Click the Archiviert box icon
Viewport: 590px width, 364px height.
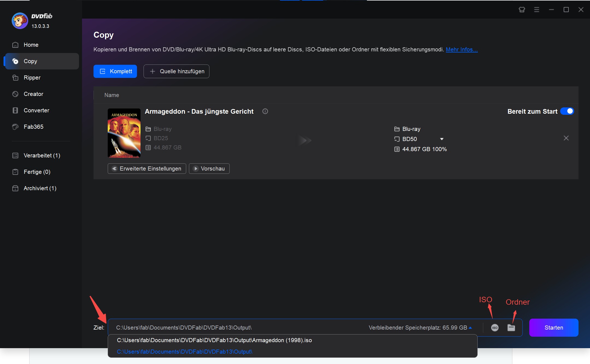click(15, 188)
